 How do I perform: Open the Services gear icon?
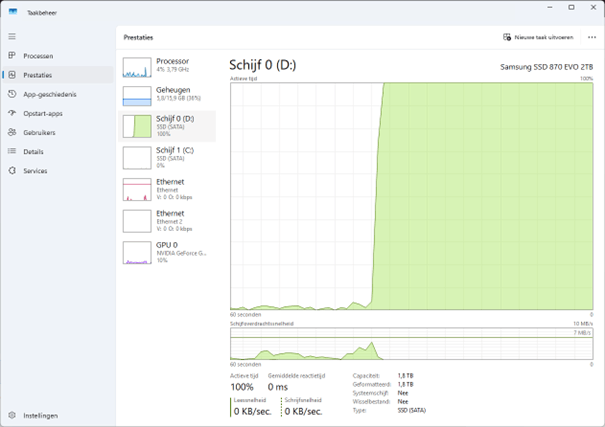pos(12,170)
